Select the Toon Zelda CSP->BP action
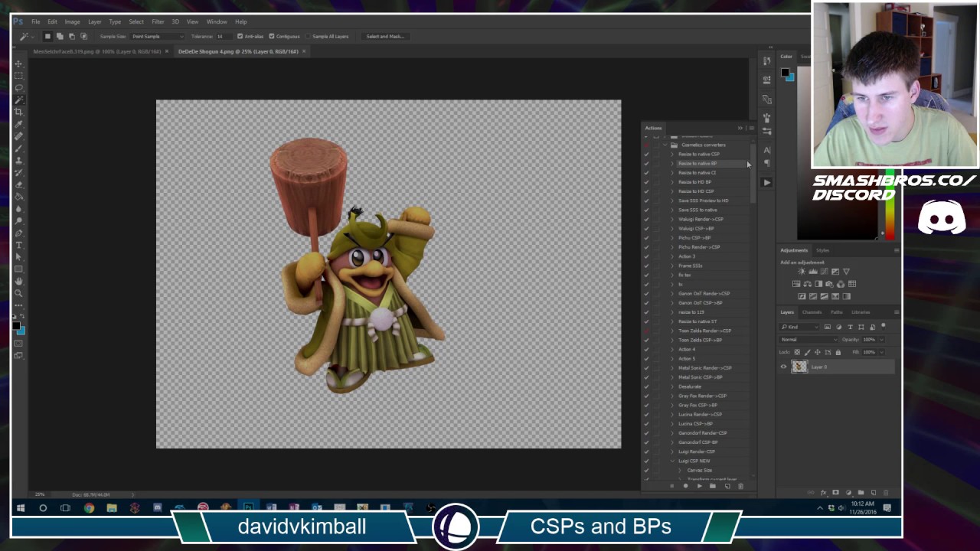 (700, 340)
